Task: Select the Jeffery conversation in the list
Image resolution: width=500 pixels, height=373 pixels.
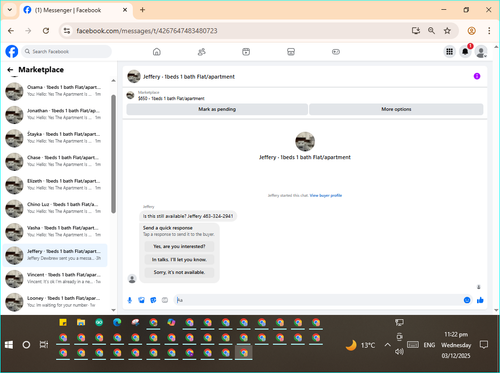Action: (55, 255)
